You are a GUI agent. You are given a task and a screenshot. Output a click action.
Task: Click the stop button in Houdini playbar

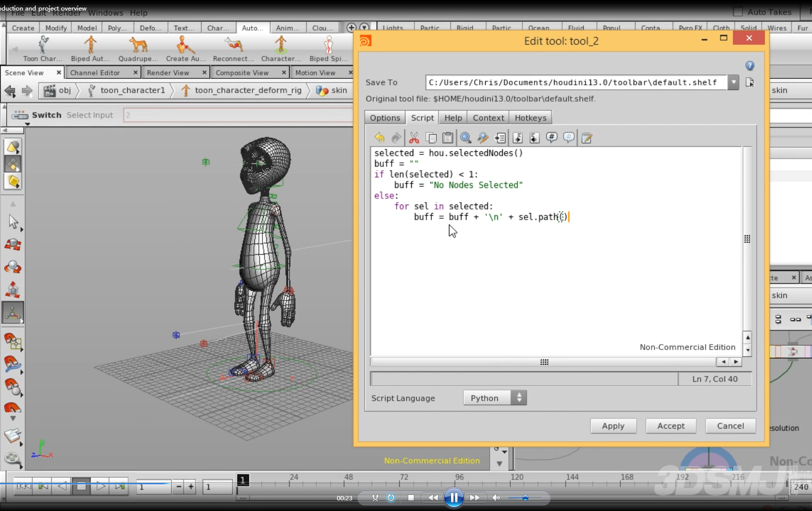point(81,486)
